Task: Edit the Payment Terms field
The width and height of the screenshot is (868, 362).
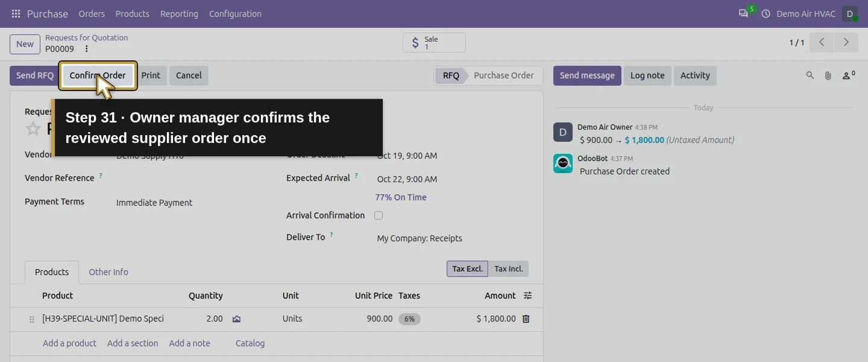Action: [x=193, y=203]
